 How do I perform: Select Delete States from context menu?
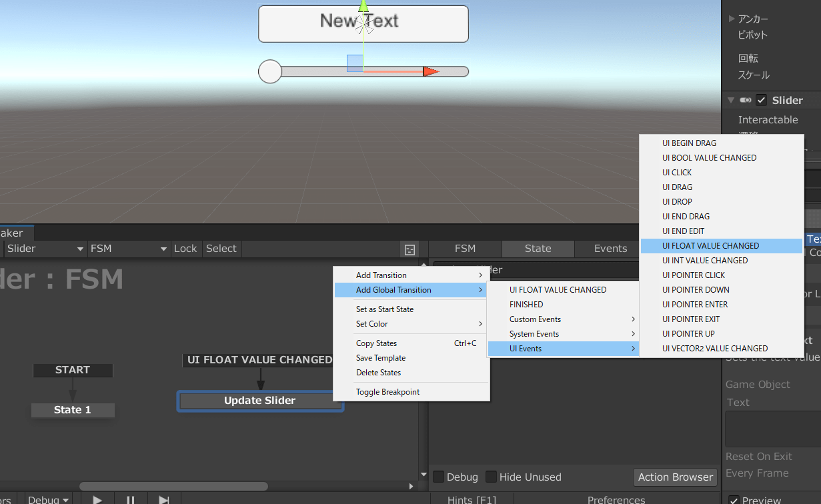pos(378,373)
